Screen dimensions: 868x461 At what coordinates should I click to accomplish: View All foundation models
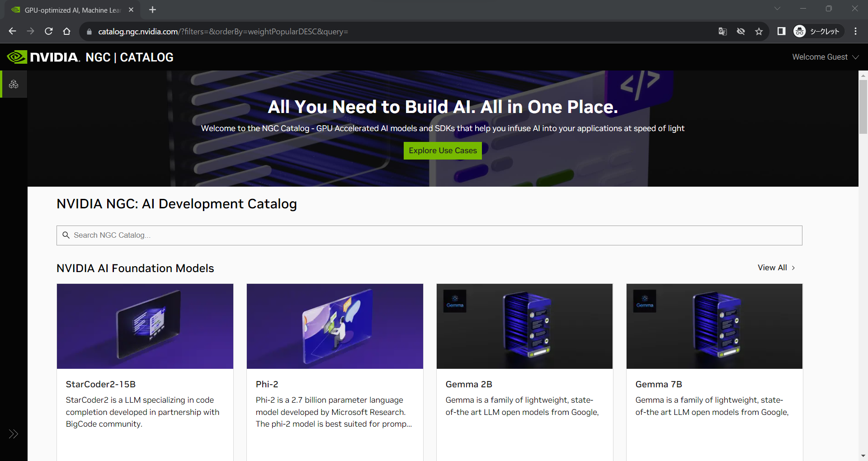pos(776,268)
